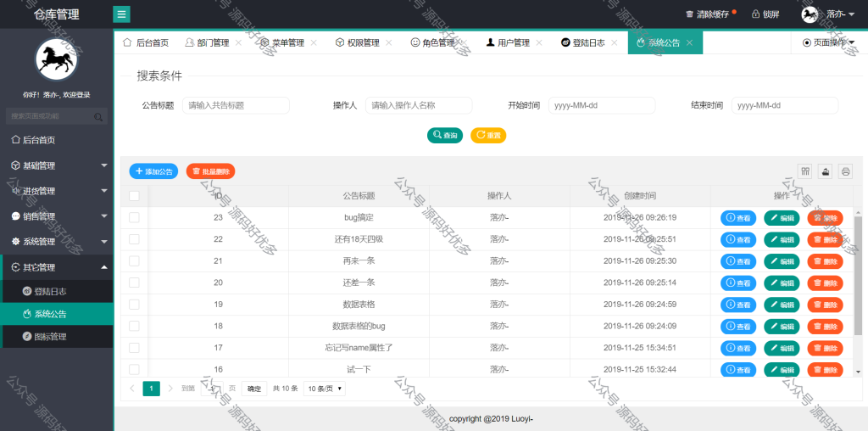Check the checkbox for row ID 21
The width and height of the screenshot is (868, 431).
134,261
